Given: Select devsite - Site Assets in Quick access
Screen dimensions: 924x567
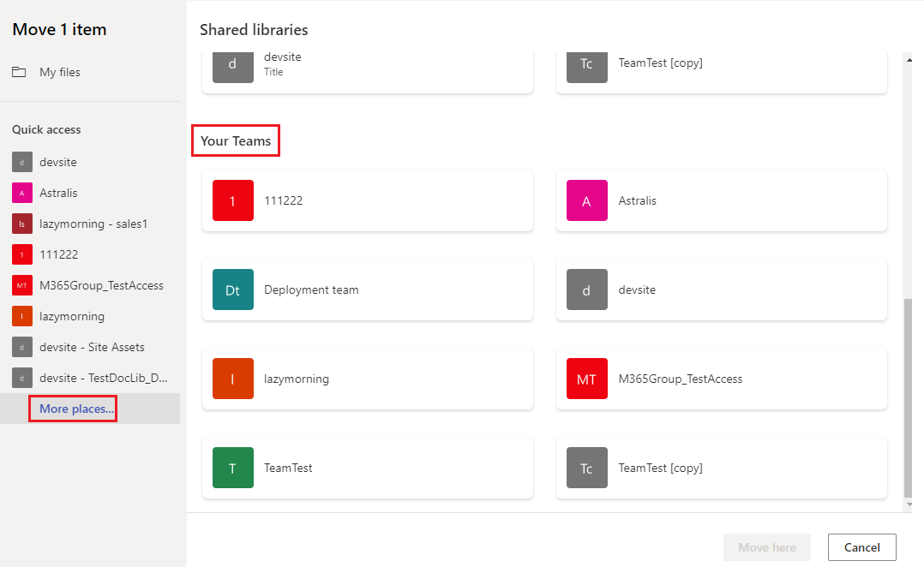Looking at the screenshot, I should coord(90,347).
